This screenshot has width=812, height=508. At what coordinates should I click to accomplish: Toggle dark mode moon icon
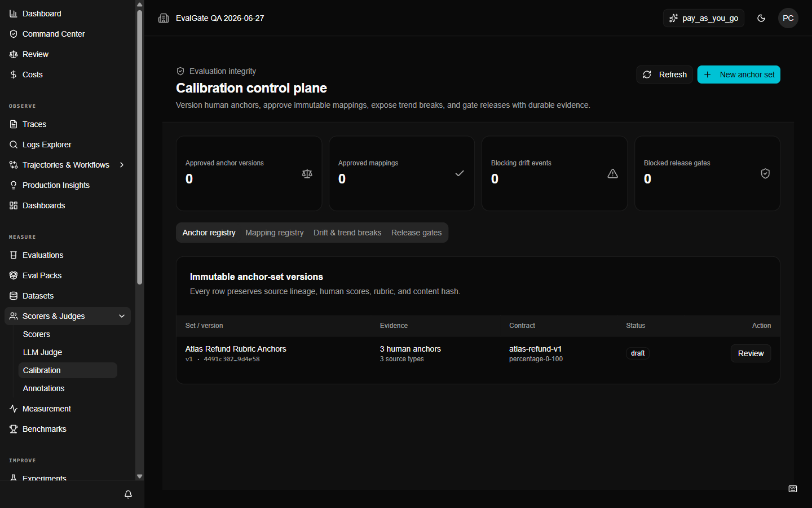(761, 18)
